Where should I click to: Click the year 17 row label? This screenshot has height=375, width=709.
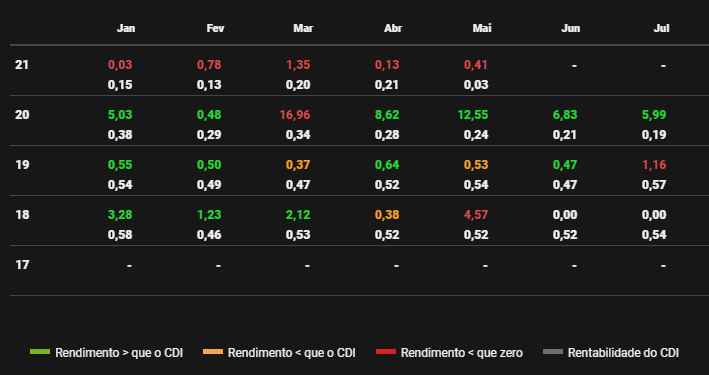[22, 265]
